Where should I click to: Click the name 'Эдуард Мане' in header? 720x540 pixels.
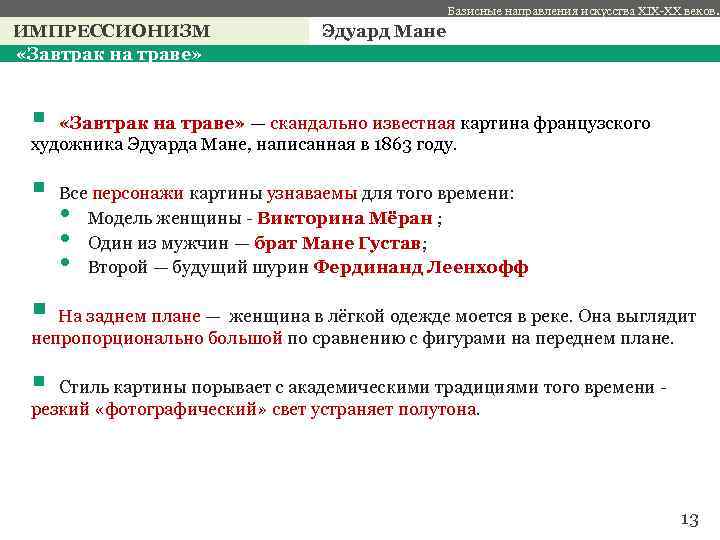click(384, 31)
